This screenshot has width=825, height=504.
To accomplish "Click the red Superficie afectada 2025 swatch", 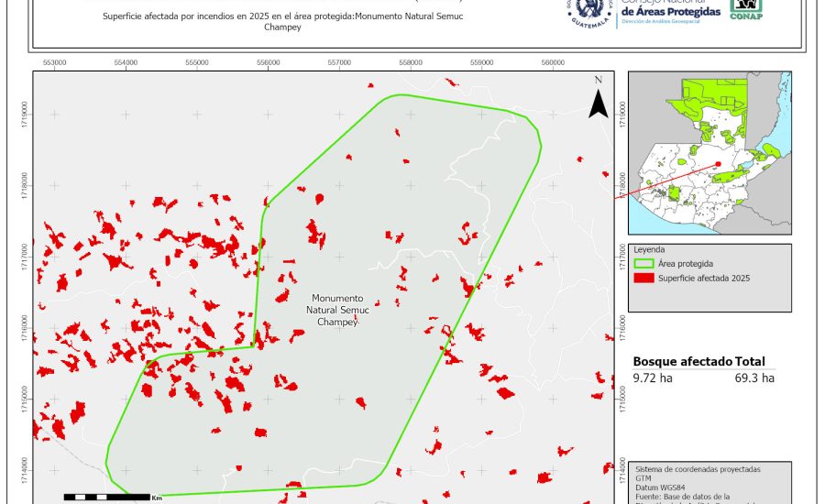I will pos(644,278).
